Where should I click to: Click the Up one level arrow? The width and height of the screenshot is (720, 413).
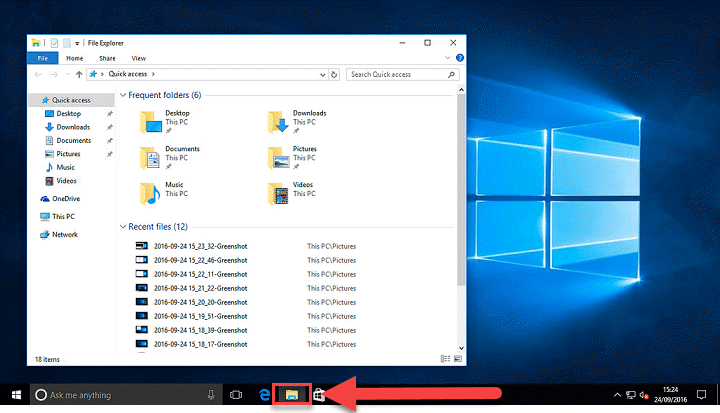click(x=79, y=74)
